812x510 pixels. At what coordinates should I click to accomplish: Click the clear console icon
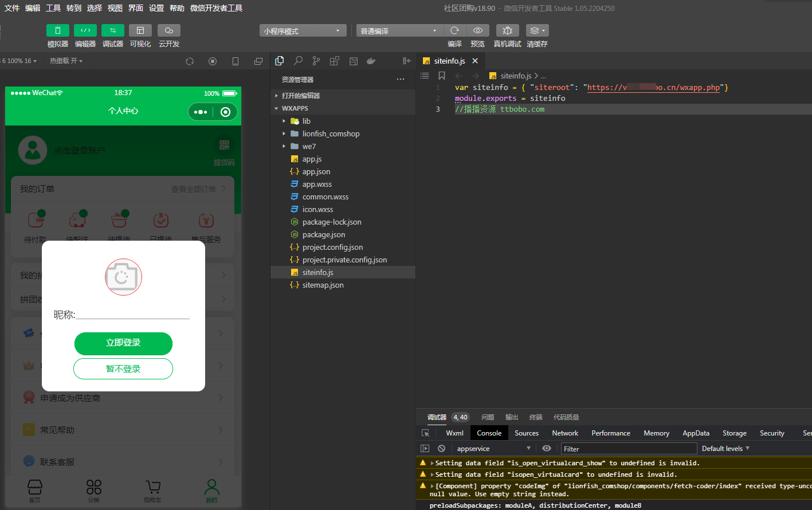pos(441,449)
